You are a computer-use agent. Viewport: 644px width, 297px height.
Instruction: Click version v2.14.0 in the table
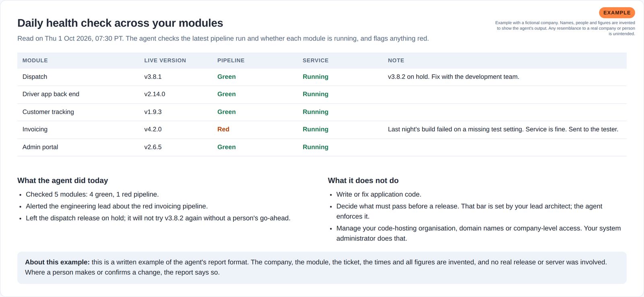(x=155, y=94)
